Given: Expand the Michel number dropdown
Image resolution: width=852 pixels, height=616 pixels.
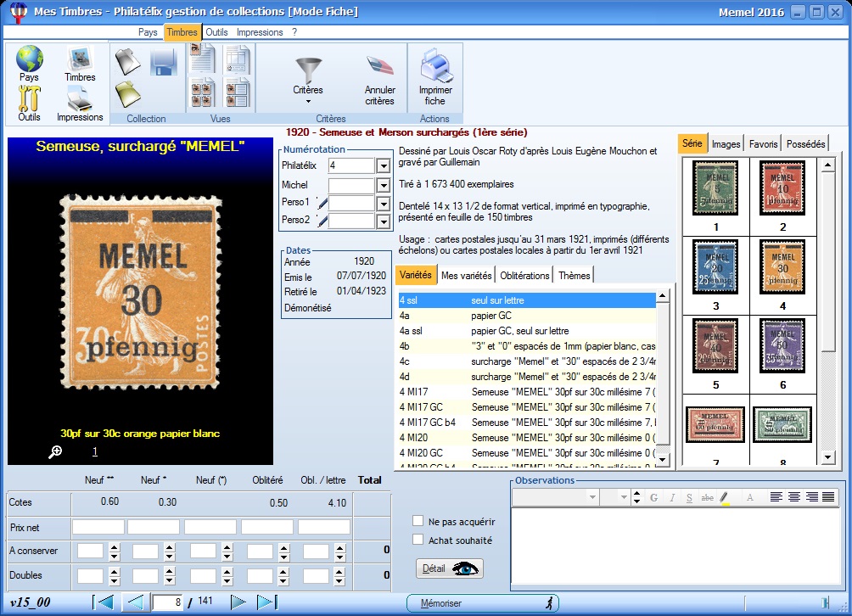Looking at the screenshot, I should tap(383, 185).
